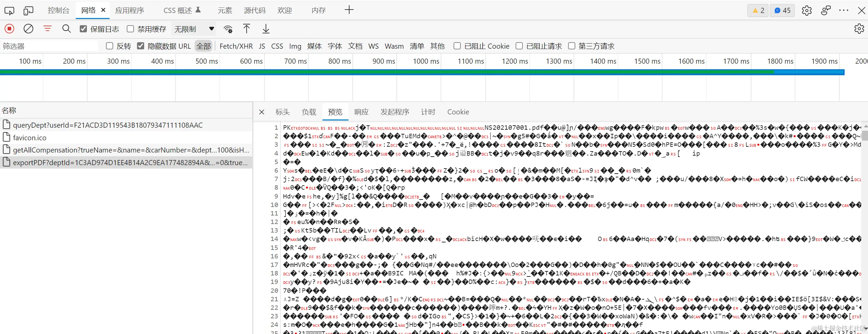Check the blocked requests checkbox

click(519, 46)
